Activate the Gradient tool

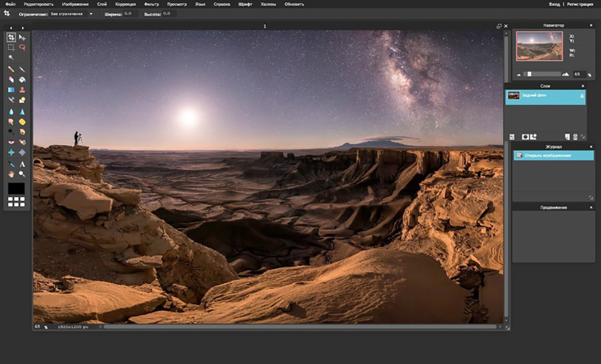point(11,90)
